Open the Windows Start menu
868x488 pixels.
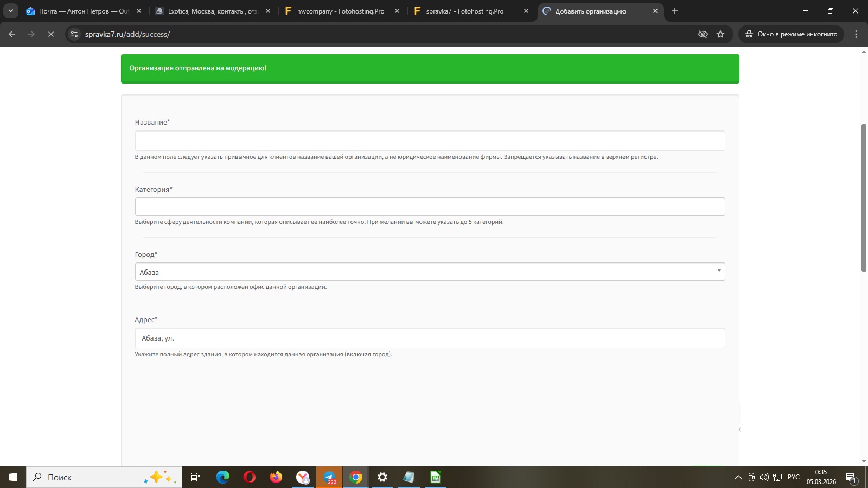coord(13,477)
